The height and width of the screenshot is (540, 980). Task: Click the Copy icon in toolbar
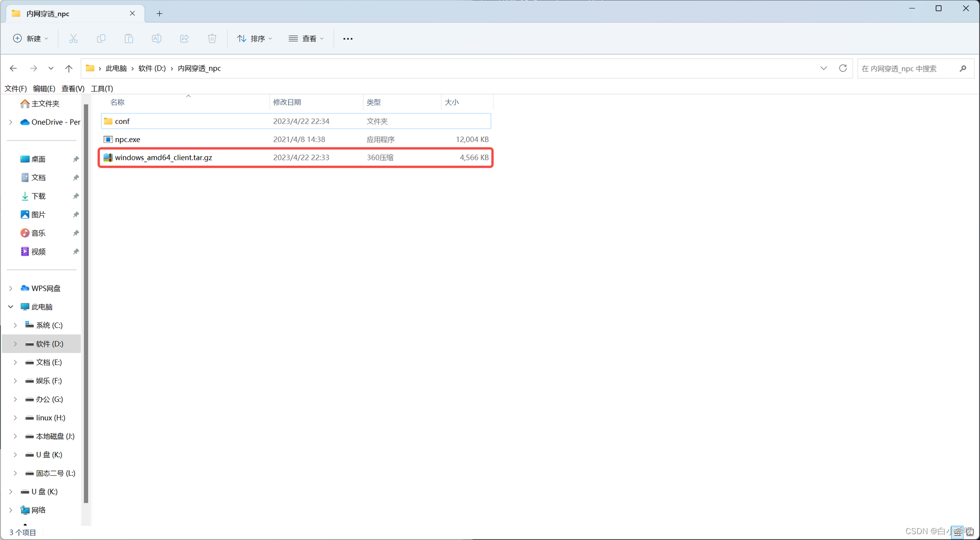101,38
